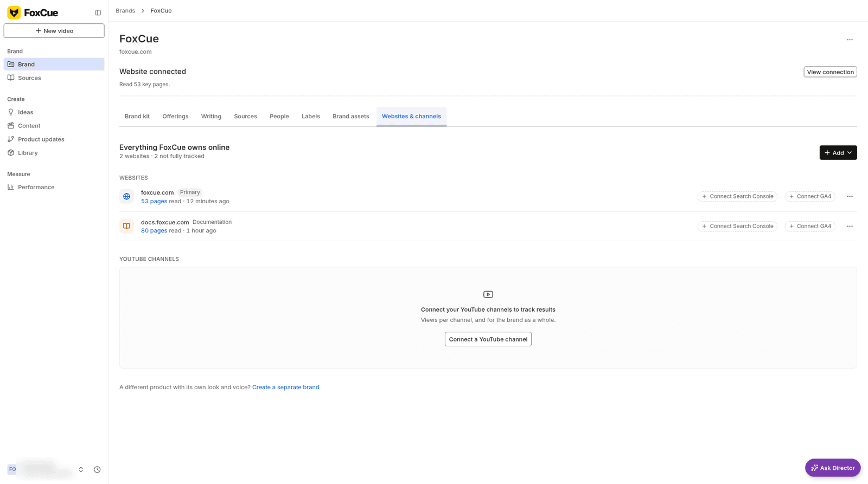Image resolution: width=868 pixels, height=484 pixels.
Task: Connect Search Console for foxcue.com
Action: pyautogui.click(x=737, y=197)
